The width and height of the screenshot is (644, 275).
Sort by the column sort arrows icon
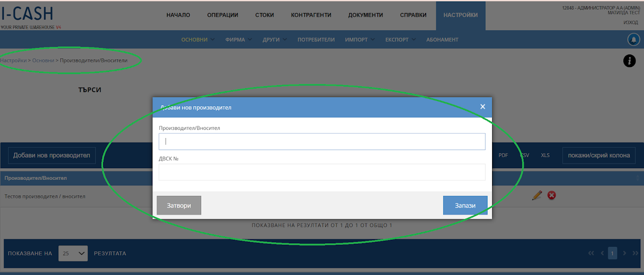coord(637,178)
